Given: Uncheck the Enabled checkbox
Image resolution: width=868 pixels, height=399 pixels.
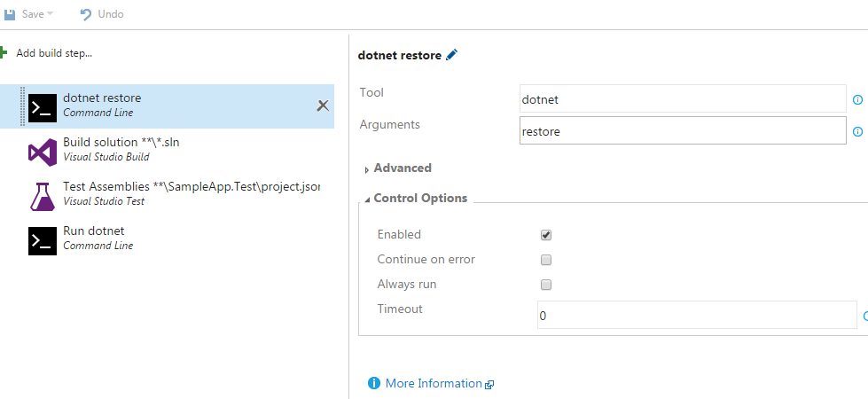Looking at the screenshot, I should [x=546, y=235].
